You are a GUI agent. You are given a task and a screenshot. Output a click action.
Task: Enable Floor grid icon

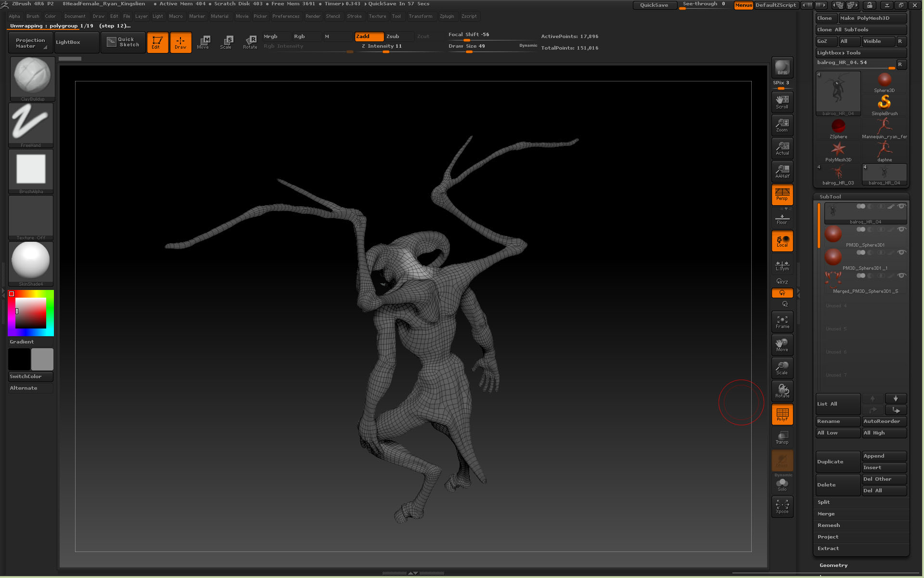click(x=782, y=219)
